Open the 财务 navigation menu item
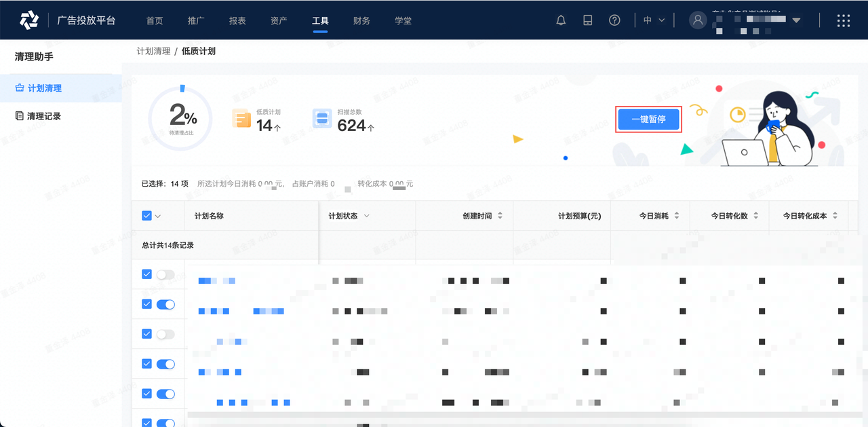The height and width of the screenshot is (427, 868). point(361,20)
